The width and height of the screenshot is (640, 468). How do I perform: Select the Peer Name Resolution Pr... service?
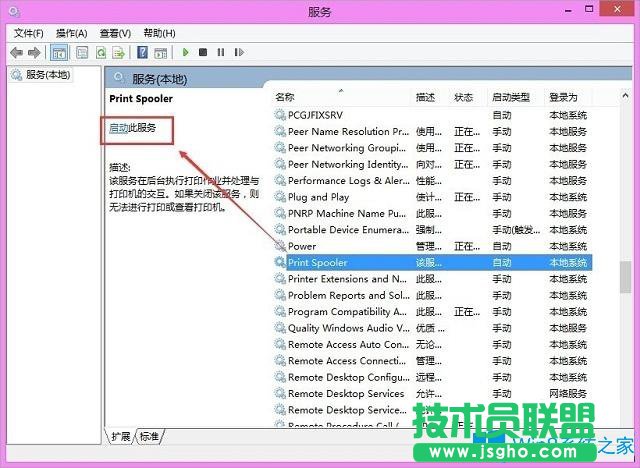(433, 131)
